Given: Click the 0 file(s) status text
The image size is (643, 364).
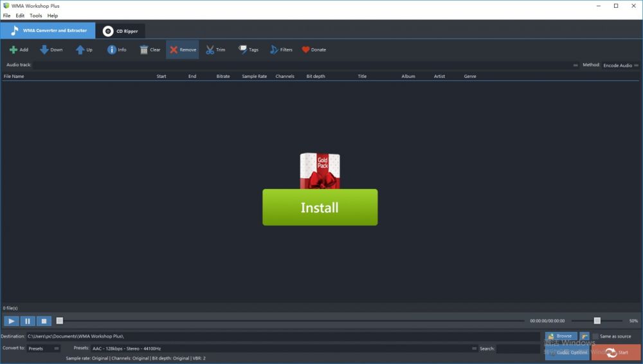Looking at the screenshot, I should click(10, 308).
